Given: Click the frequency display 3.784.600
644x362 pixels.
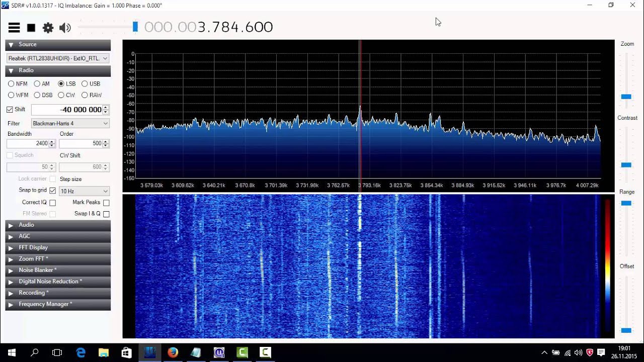Looking at the screenshot, I should pyautogui.click(x=208, y=27).
